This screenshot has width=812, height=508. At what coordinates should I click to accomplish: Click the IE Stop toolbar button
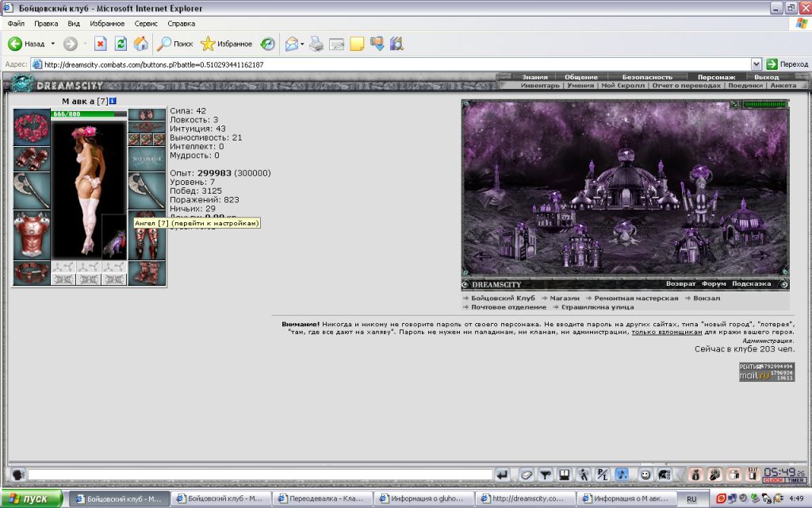pyautogui.click(x=101, y=44)
